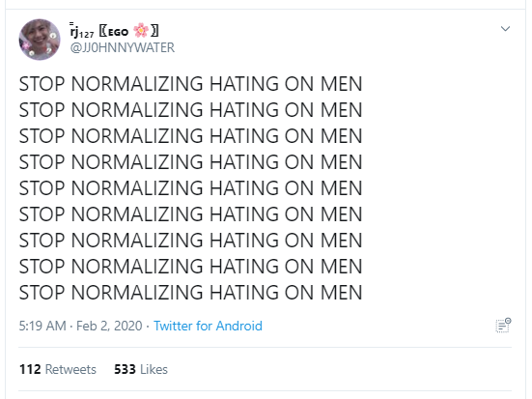The image size is (532, 399).
Task: Open the tweet options chevron menu
Action: [x=505, y=29]
